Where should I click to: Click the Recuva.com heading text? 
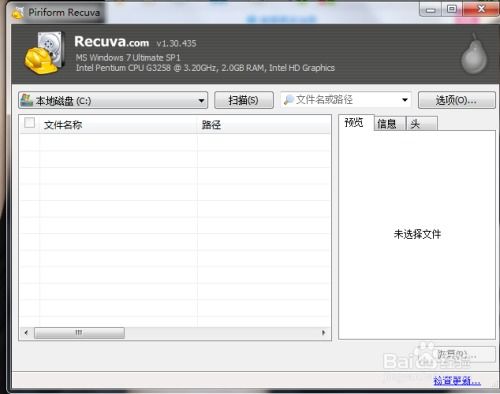pos(112,42)
